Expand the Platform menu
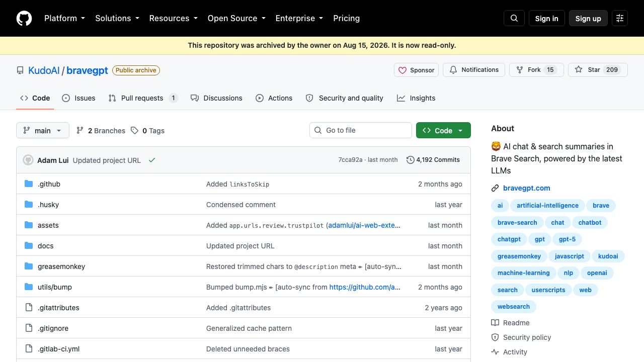Image resolution: width=644 pixels, height=362 pixels. pyautogui.click(x=64, y=18)
